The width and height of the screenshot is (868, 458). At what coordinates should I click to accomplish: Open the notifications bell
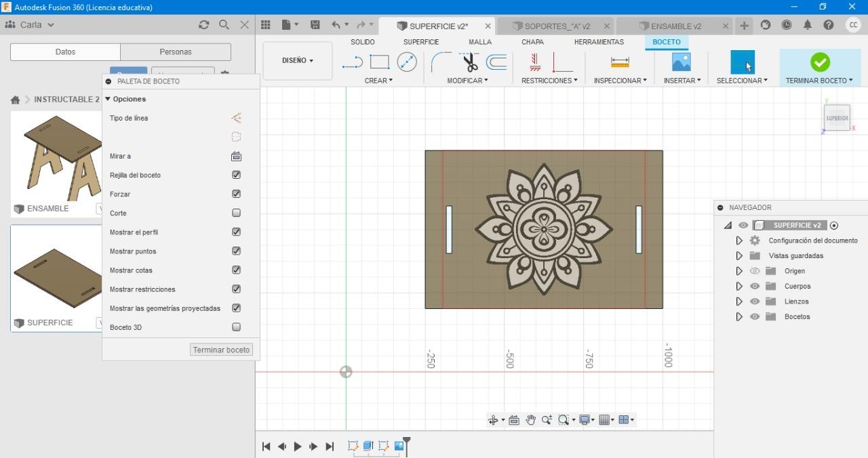808,25
